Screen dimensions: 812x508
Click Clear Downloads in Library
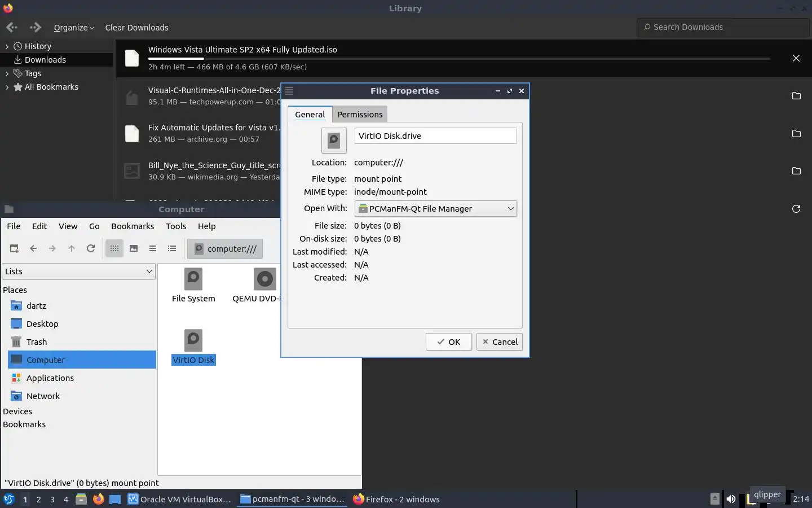pos(136,28)
